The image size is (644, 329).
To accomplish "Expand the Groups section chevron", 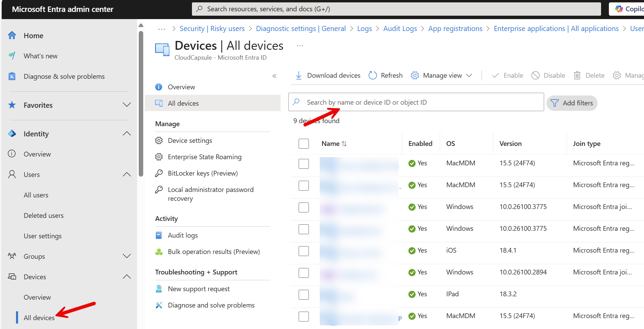I will pyautogui.click(x=127, y=256).
